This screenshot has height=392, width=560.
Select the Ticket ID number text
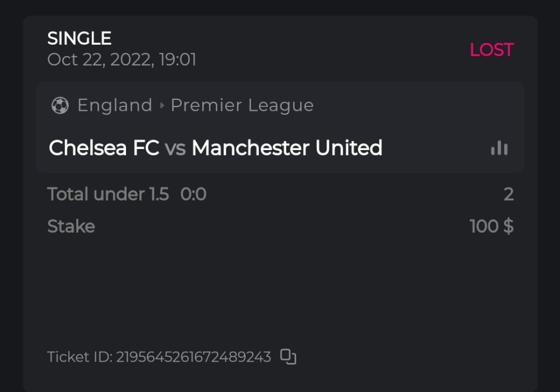[193, 357]
